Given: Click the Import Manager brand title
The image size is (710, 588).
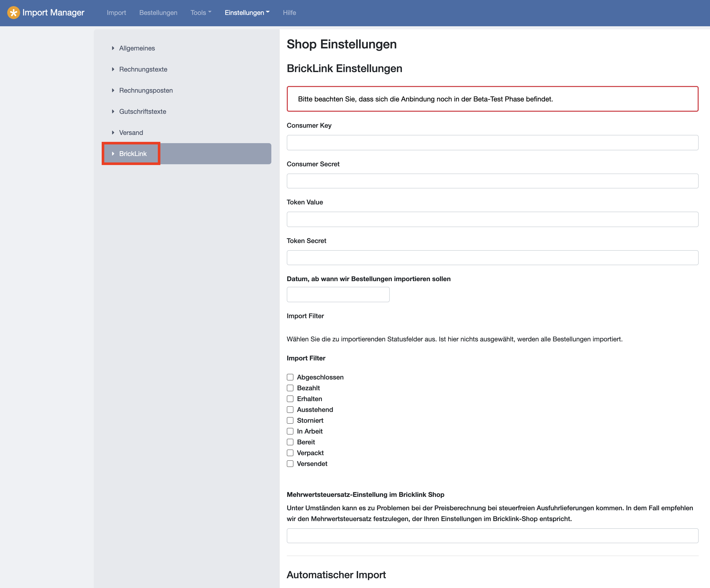Looking at the screenshot, I should [54, 13].
